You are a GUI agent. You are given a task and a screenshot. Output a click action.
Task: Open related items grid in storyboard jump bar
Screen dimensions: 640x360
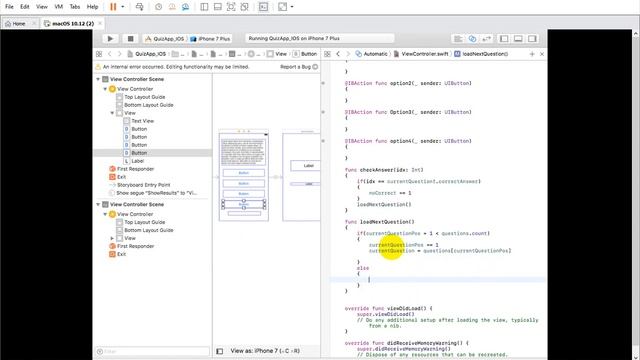pos(99,54)
